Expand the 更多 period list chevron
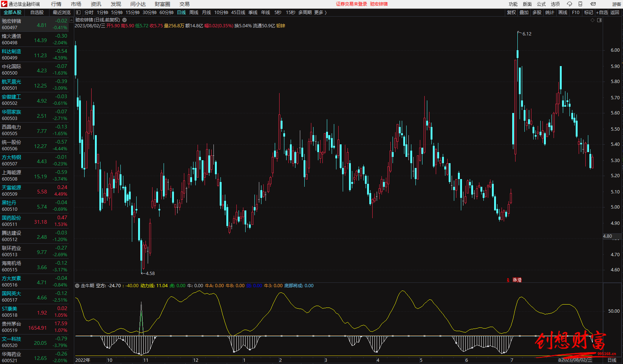Screen dimensions: 623x364 coord(325,13)
